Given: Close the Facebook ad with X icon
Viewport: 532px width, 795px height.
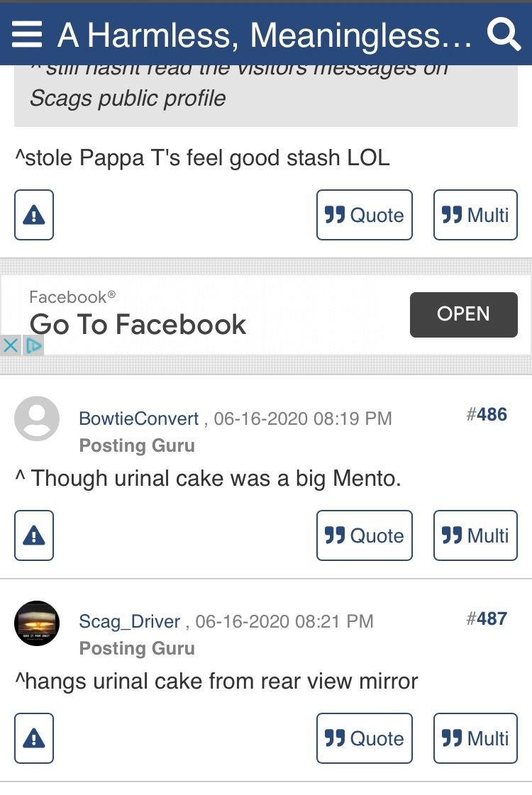Looking at the screenshot, I should point(10,346).
